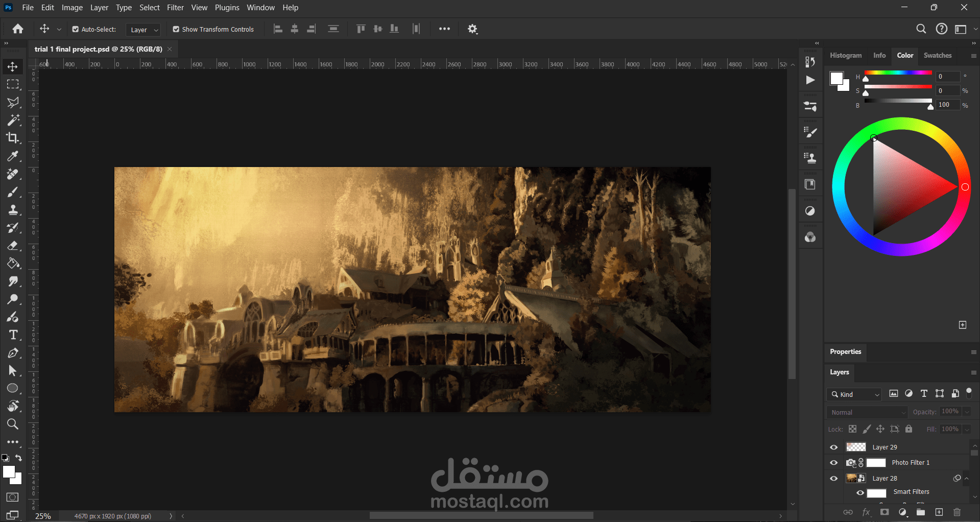Select the History Brush tool
This screenshot has height=522, width=980.
[x=13, y=228]
